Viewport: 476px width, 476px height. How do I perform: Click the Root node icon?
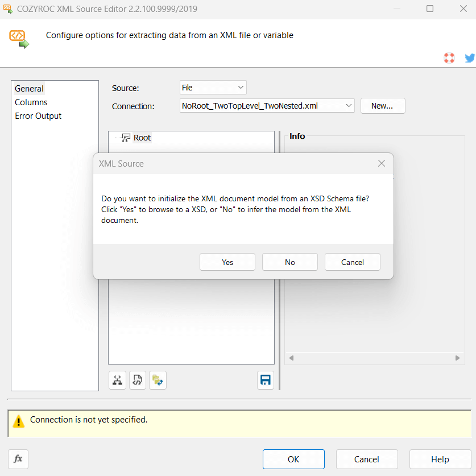tap(126, 138)
